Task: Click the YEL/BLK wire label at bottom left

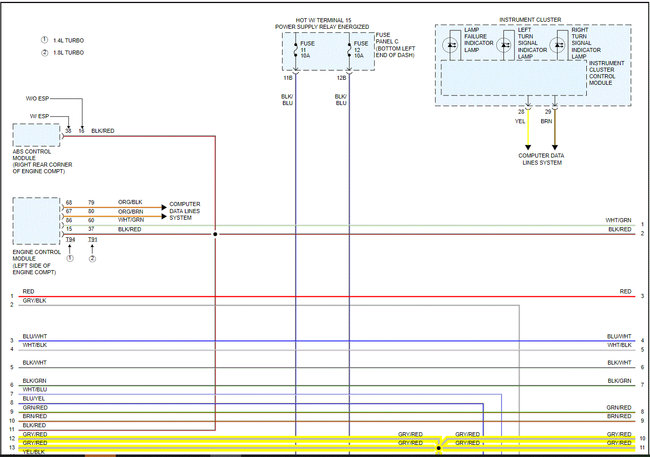Action: [x=33, y=452]
